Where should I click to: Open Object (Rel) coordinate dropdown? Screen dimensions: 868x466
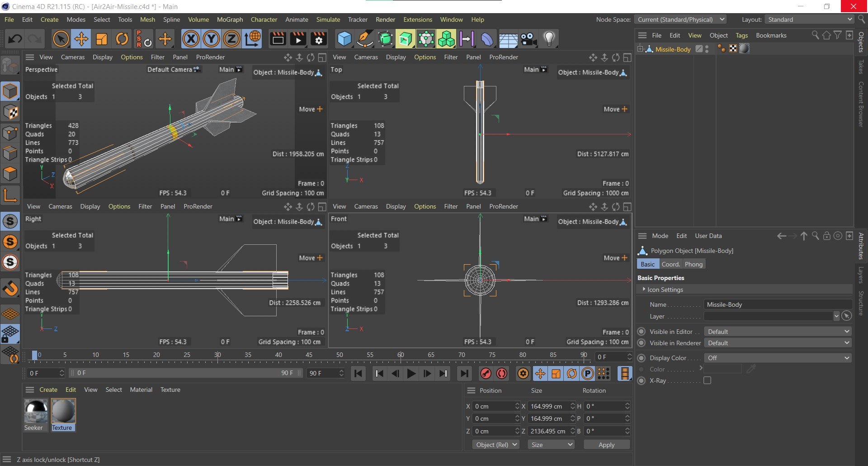[x=495, y=445]
